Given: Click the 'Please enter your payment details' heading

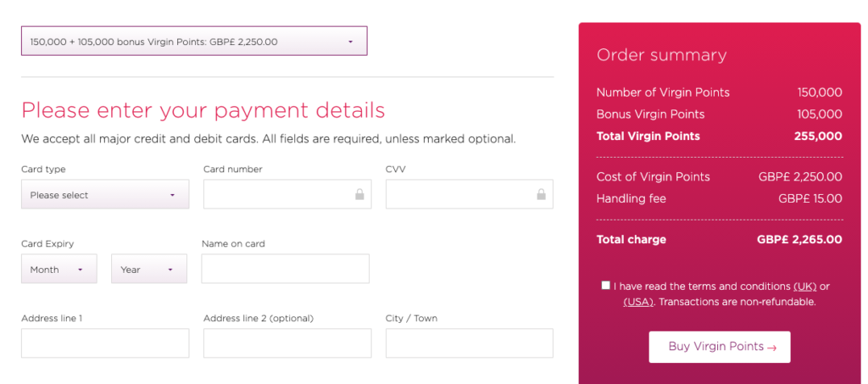Looking at the screenshot, I should coord(203,111).
